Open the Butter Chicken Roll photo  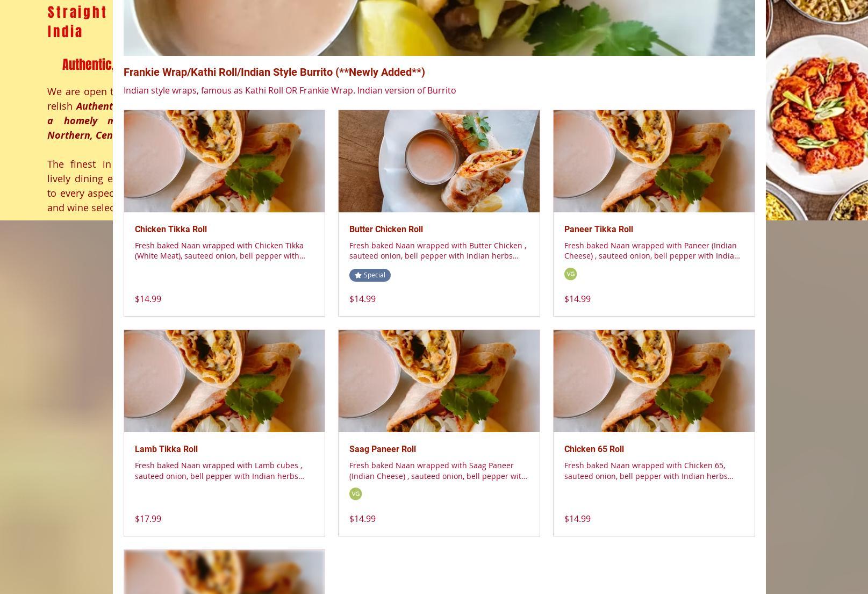point(439,161)
